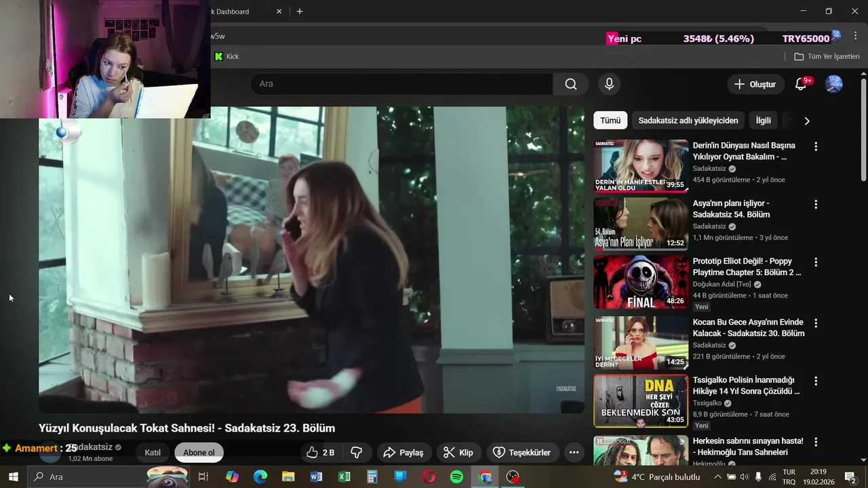868x488 pixels.
Task: Open DNA 'Beklenmedik Son' 43:05 thumbnail
Action: (x=641, y=401)
